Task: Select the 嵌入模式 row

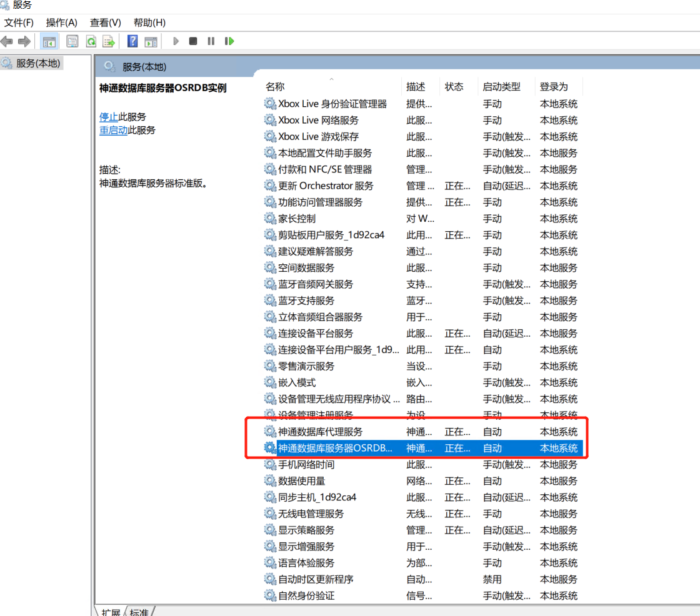Action: click(x=422, y=382)
